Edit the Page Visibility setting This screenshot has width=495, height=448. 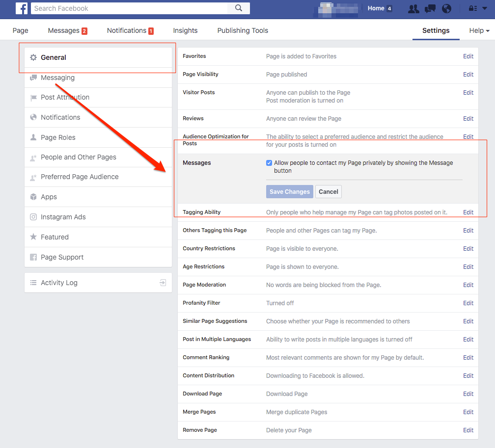pos(468,75)
